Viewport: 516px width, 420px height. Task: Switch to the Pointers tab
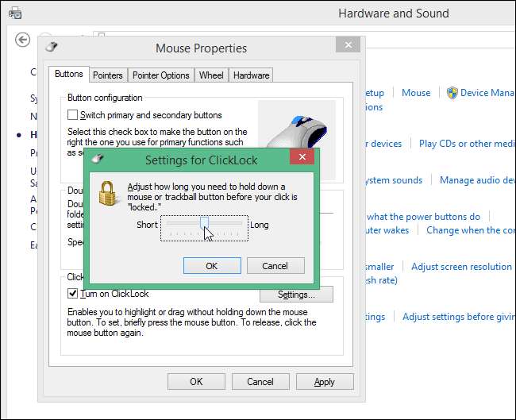[107, 75]
